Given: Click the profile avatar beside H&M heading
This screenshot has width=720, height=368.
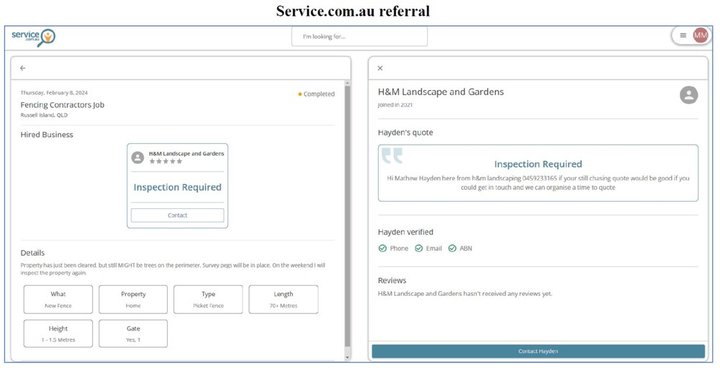Looking at the screenshot, I should pyautogui.click(x=689, y=95).
